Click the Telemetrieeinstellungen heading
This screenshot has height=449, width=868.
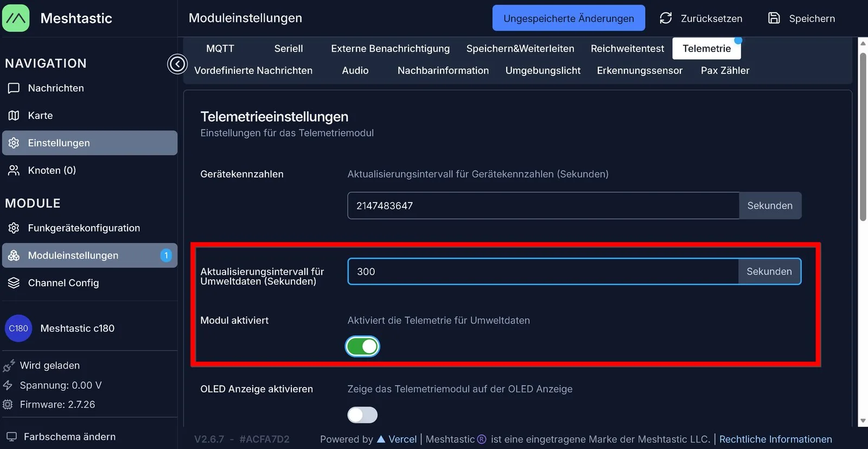(x=275, y=117)
